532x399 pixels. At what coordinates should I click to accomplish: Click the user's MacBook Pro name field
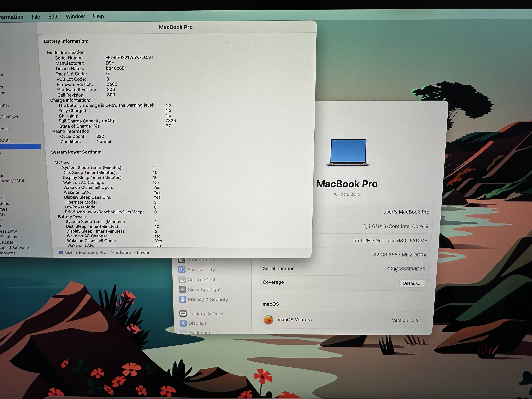tap(406, 212)
